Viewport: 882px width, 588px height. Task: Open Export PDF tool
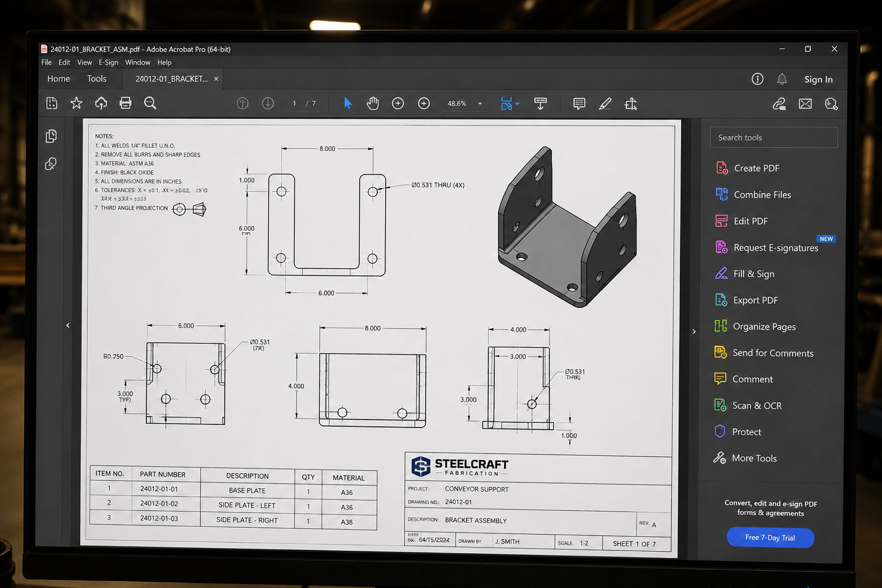[747, 300]
